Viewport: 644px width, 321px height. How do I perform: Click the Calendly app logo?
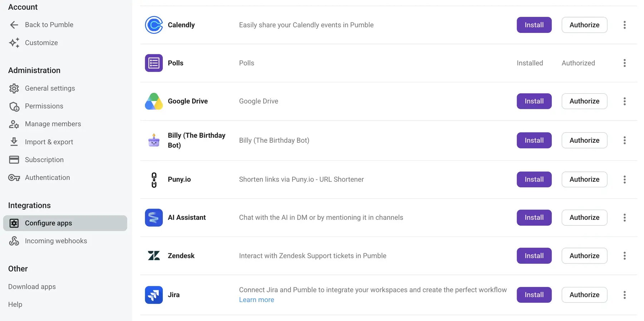(x=154, y=25)
